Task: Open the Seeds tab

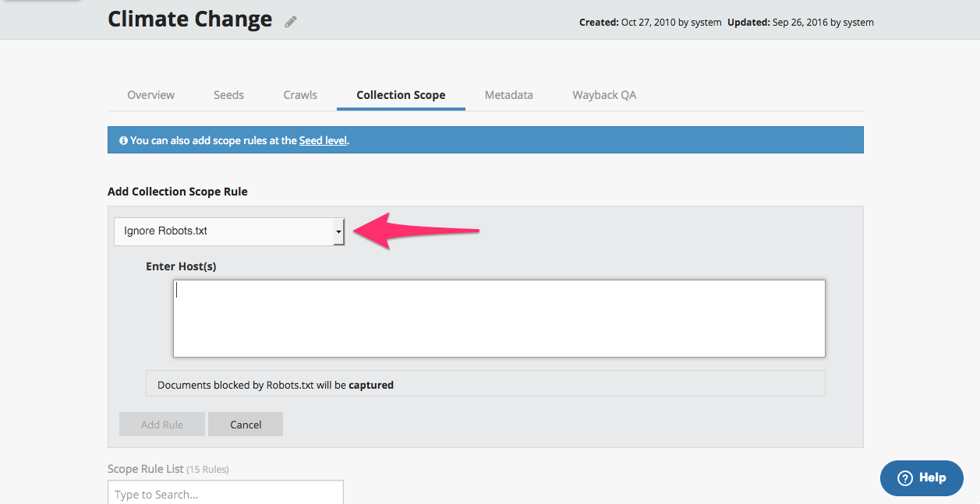Action: click(228, 95)
